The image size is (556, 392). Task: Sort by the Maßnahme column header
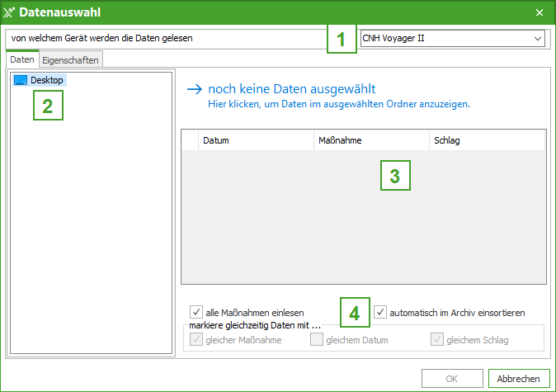pyautogui.click(x=370, y=140)
